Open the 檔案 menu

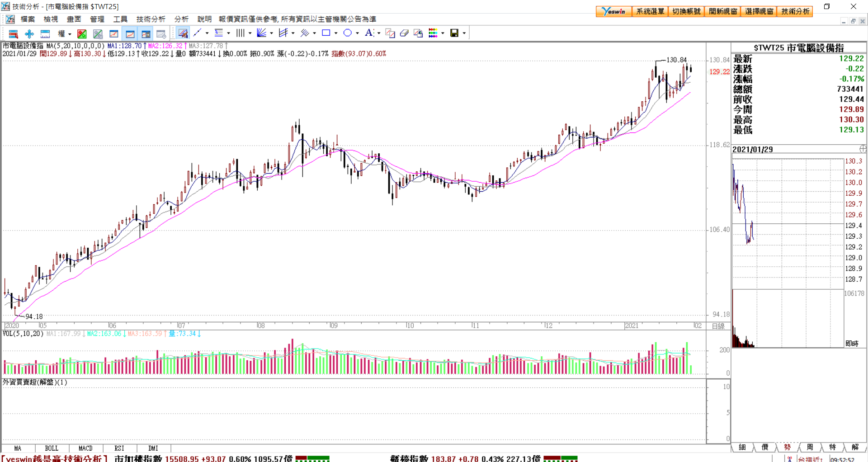tap(28, 19)
